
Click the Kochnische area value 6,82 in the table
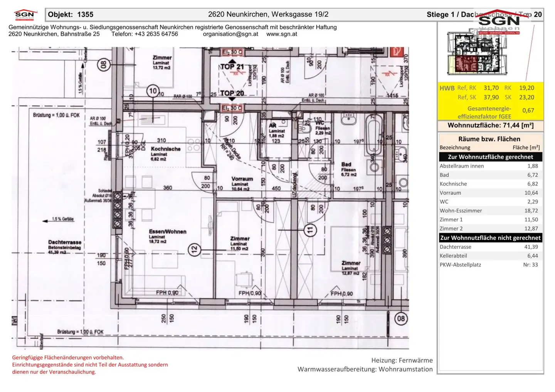[x=533, y=184]
